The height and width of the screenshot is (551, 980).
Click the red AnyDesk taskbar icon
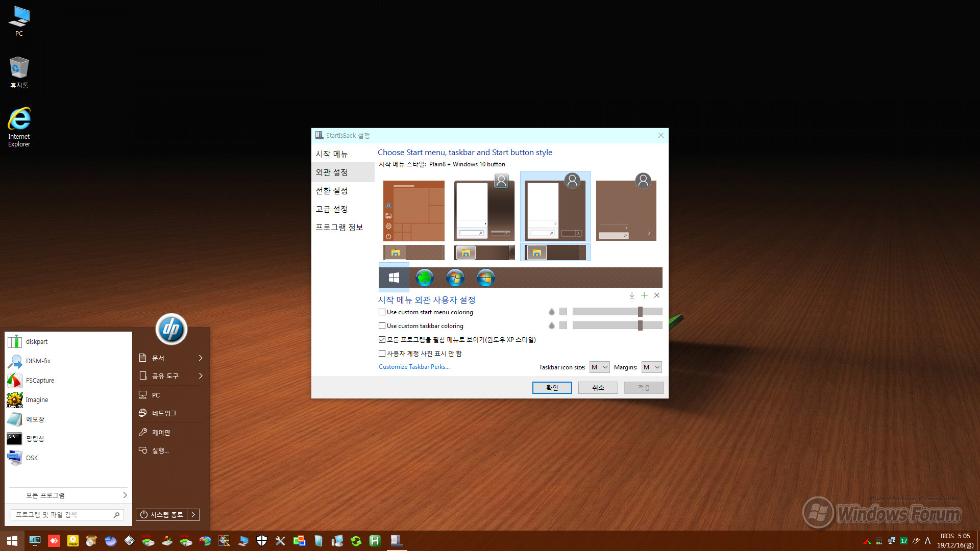(54, 541)
